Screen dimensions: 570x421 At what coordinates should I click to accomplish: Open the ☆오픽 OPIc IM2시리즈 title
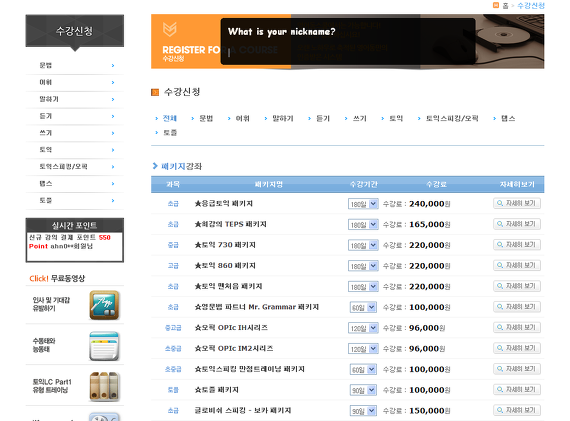(x=234, y=349)
